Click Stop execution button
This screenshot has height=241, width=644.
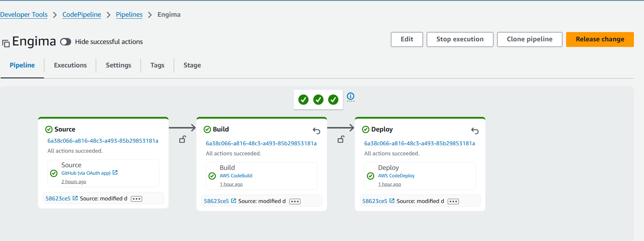(460, 39)
